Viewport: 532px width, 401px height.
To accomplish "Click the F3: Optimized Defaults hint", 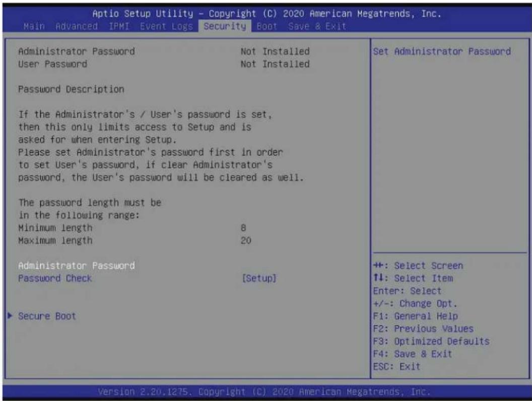I will (431, 341).
